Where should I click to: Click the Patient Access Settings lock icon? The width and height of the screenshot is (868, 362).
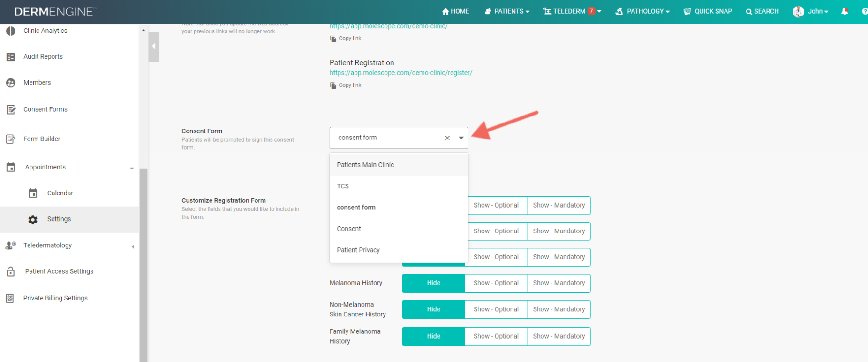[11, 271]
